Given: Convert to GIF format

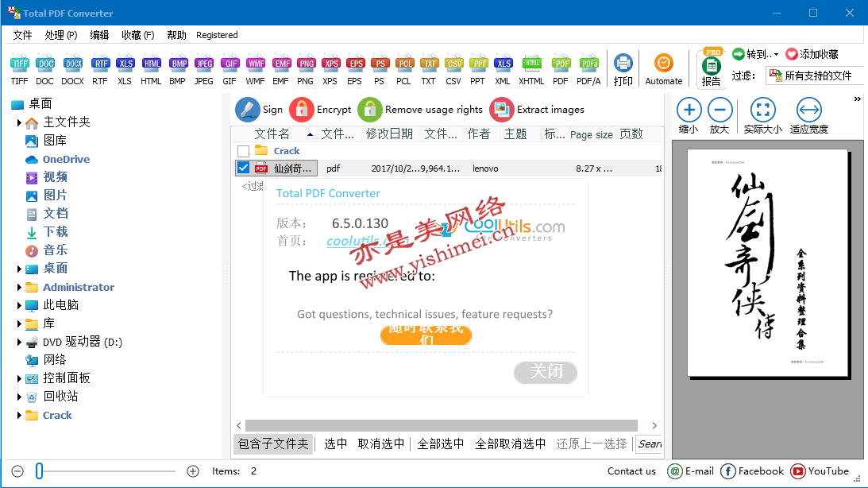Looking at the screenshot, I should [x=230, y=71].
